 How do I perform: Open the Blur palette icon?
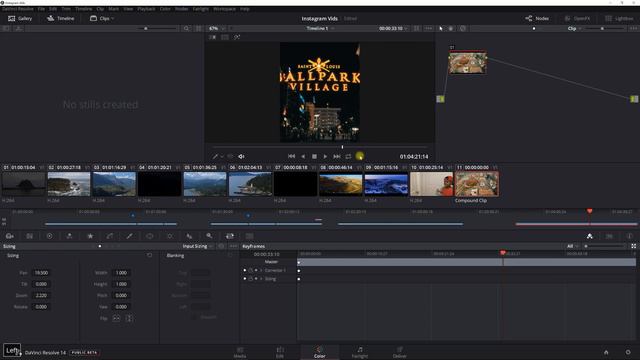(189, 236)
